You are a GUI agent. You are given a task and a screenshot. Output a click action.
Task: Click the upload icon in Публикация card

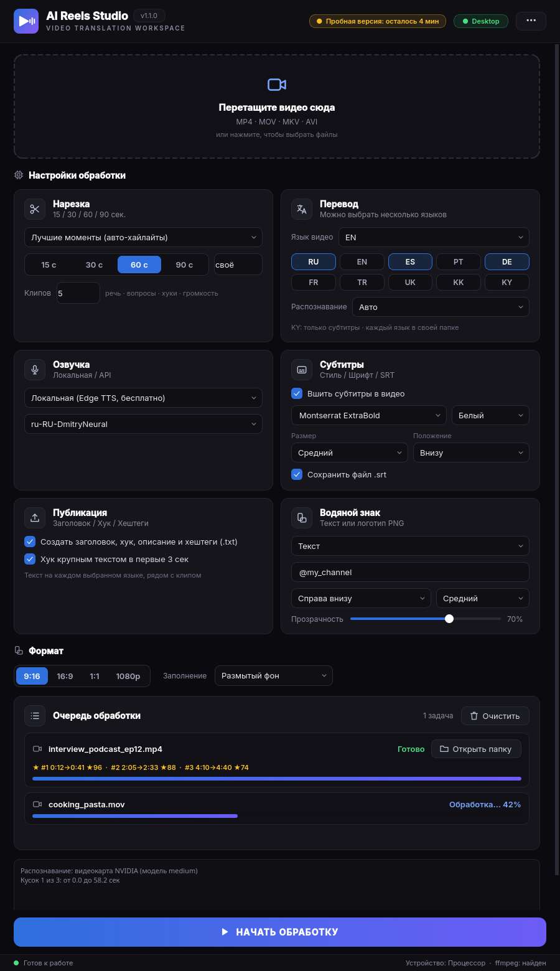35,518
